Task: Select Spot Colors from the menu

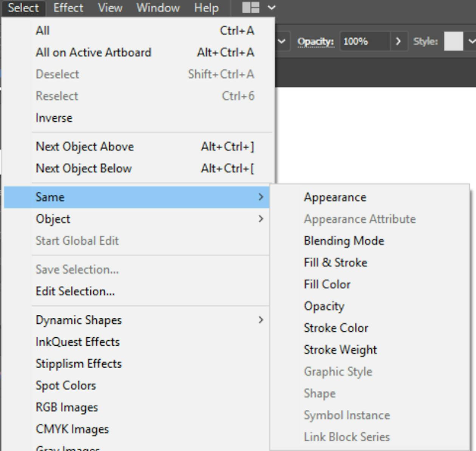Action: [x=65, y=385]
